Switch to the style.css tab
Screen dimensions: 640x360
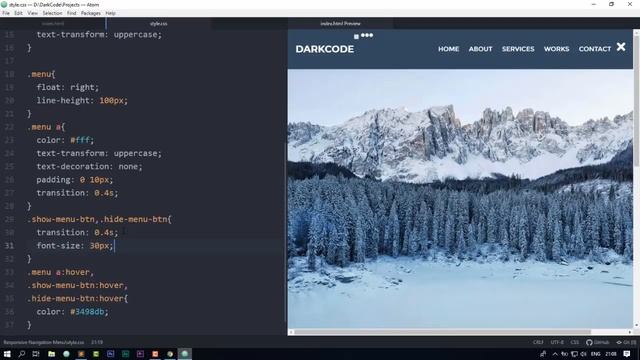pos(158,24)
